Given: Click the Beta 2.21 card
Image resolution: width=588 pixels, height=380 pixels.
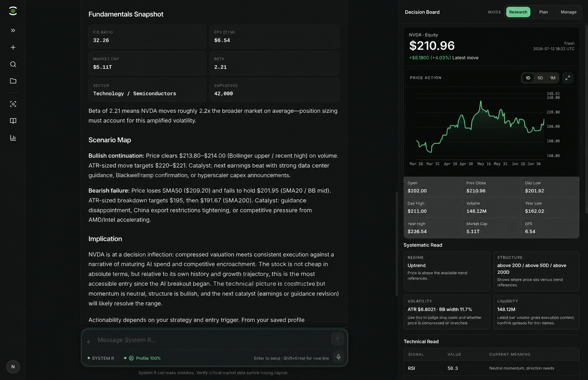Looking at the screenshot, I should (274, 63).
